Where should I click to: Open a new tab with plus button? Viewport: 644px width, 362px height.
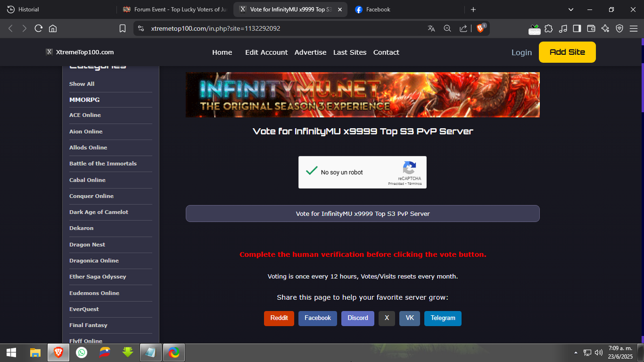click(473, 10)
